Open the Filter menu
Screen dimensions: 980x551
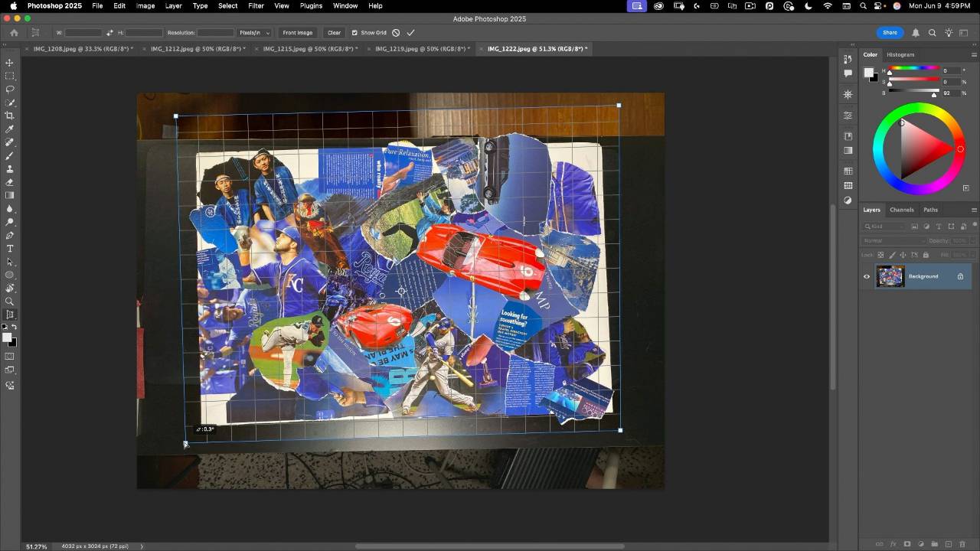(x=256, y=5)
